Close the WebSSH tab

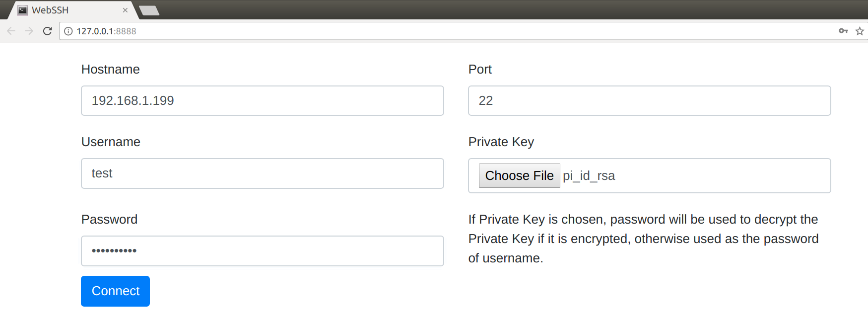125,10
